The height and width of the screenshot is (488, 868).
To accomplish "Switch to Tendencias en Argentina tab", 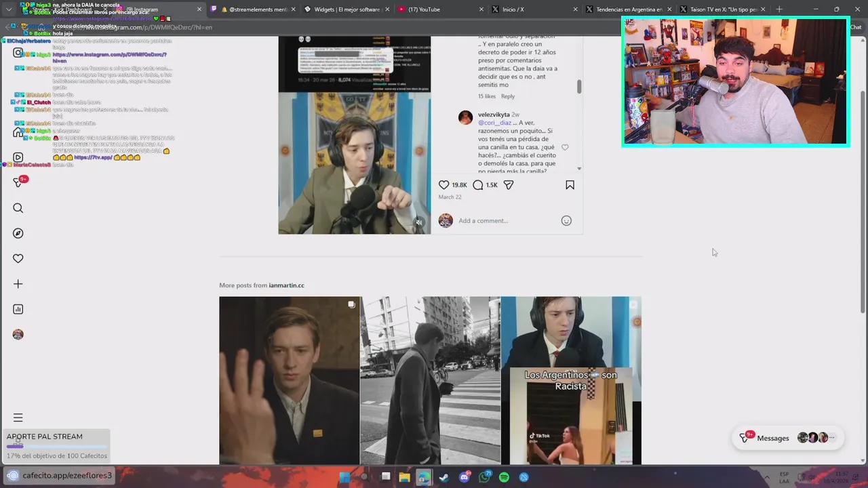I will coord(629,9).
